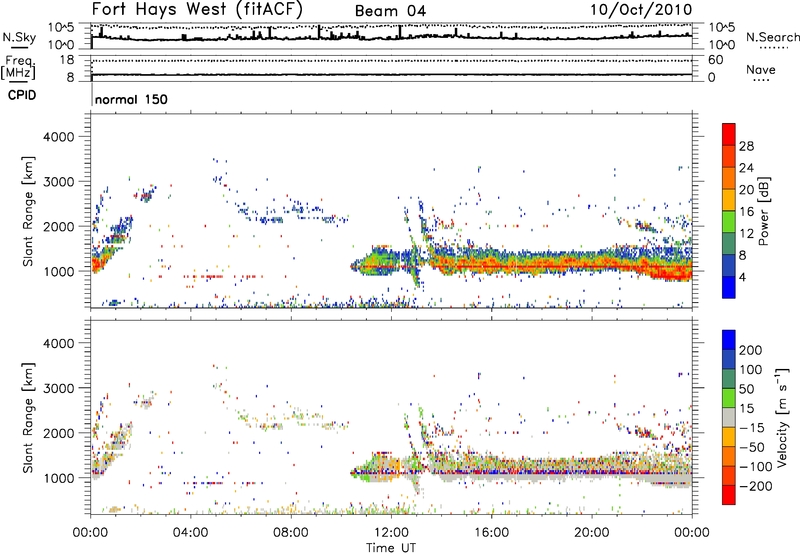
Task: Click the 50 label on velocity colorbar
Action: pos(746,389)
